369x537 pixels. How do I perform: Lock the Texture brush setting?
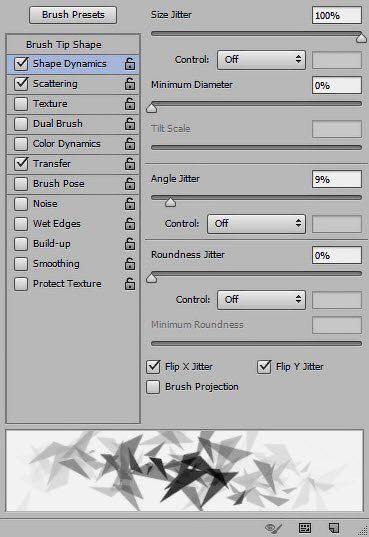point(130,104)
